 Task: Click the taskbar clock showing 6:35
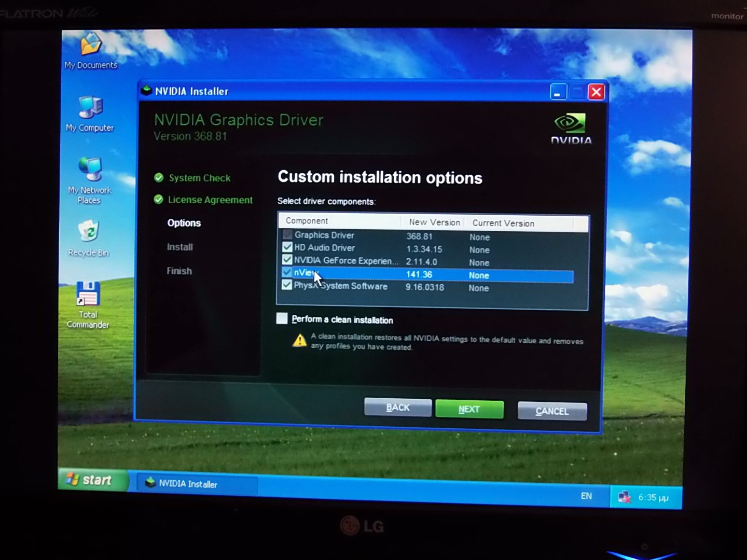653,498
